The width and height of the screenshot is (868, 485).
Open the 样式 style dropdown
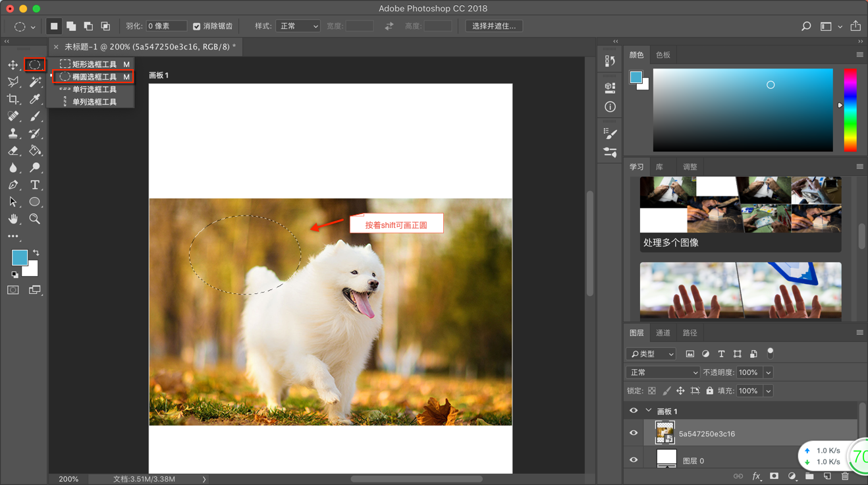pos(298,26)
